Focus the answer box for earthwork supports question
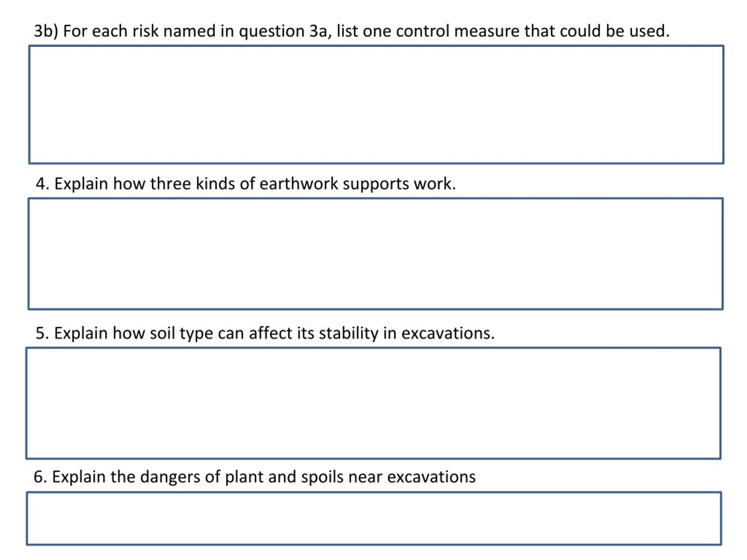The height and width of the screenshot is (560, 747). (376, 254)
